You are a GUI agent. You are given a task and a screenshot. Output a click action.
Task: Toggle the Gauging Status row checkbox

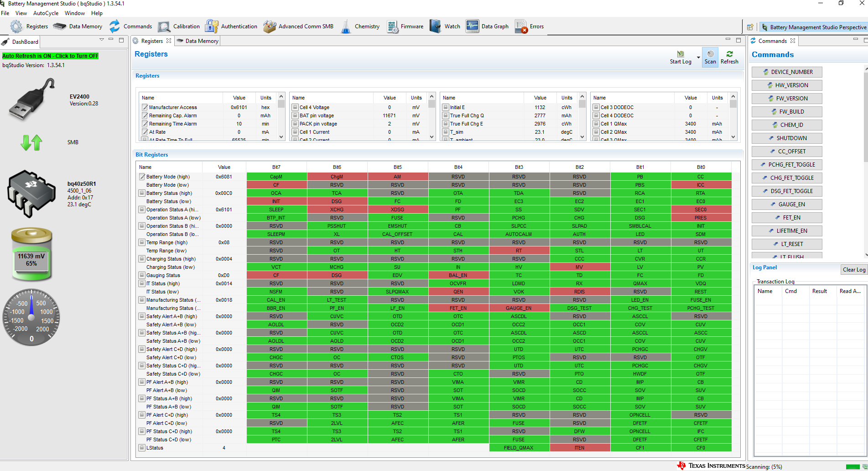[x=142, y=275]
